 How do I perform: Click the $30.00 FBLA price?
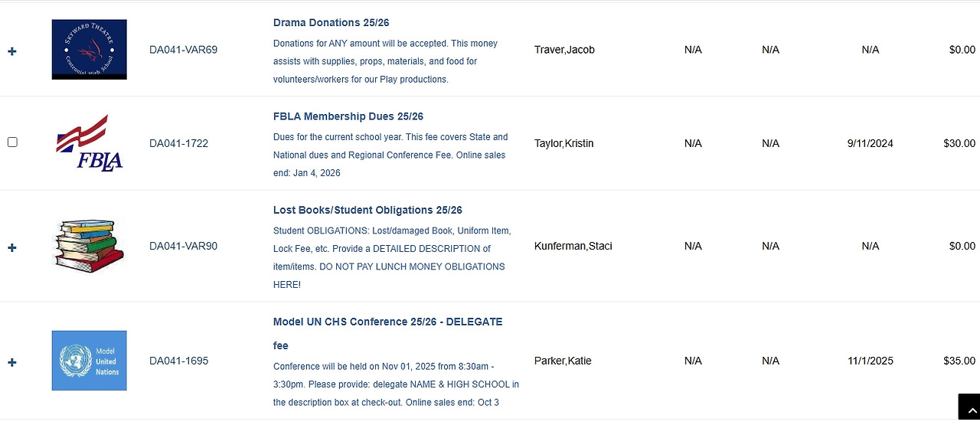tap(959, 143)
